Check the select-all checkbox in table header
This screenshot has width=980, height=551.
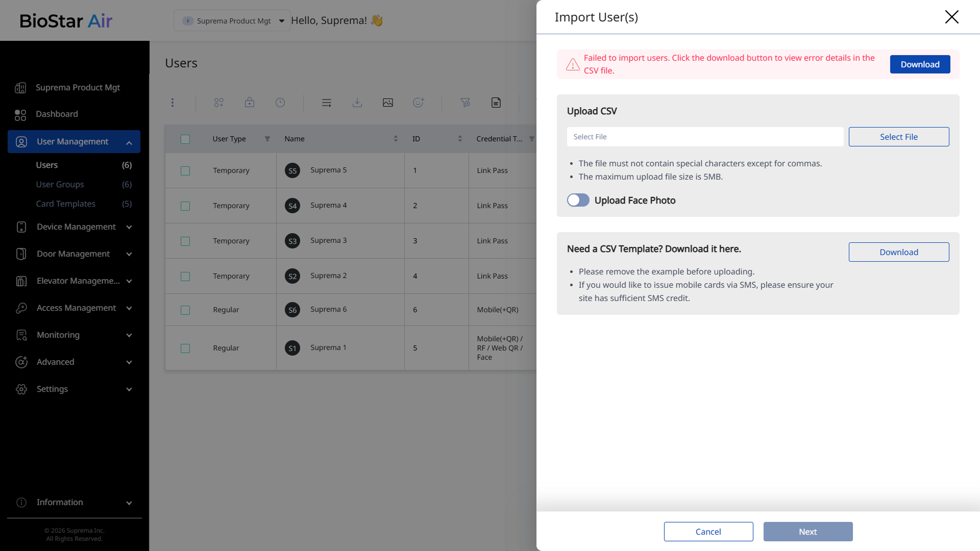pos(185,139)
